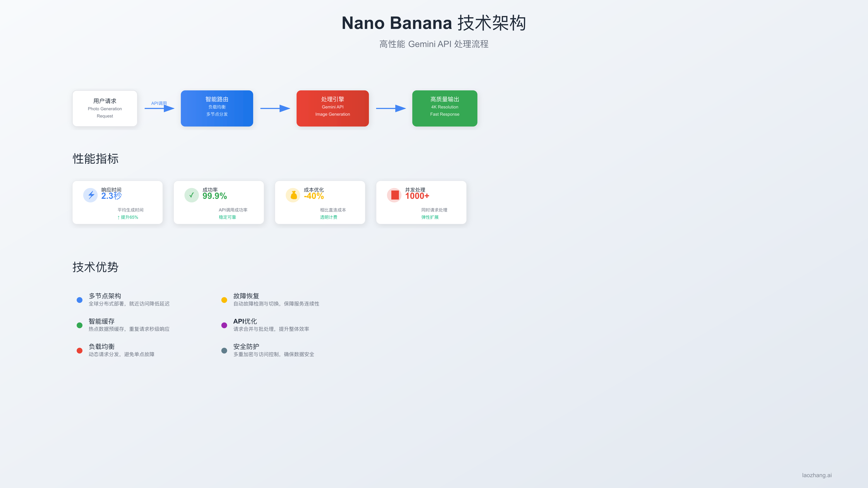Click the 技术优势 section heading
The width and height of the screenshot is (868, 488).
(95, 267)
